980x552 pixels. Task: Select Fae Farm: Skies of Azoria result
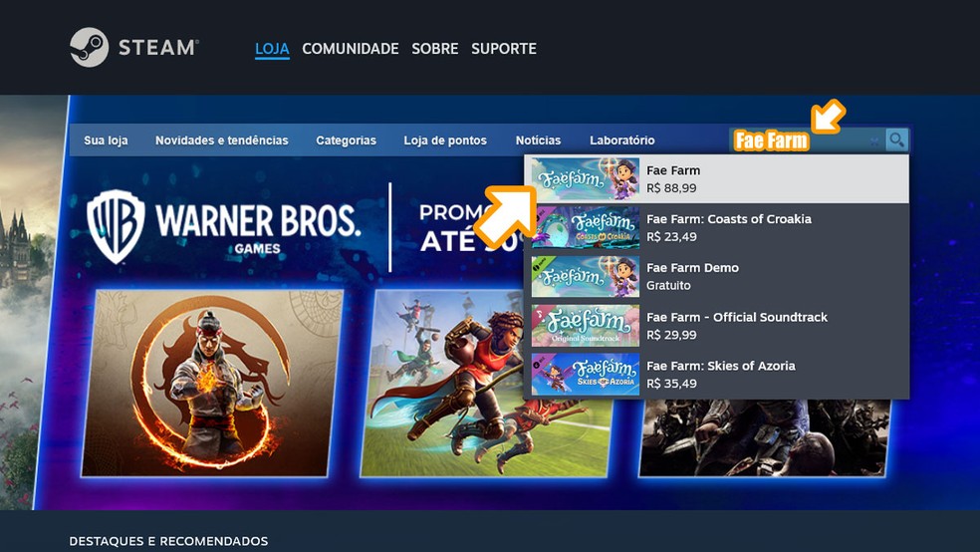click(717, 375)
